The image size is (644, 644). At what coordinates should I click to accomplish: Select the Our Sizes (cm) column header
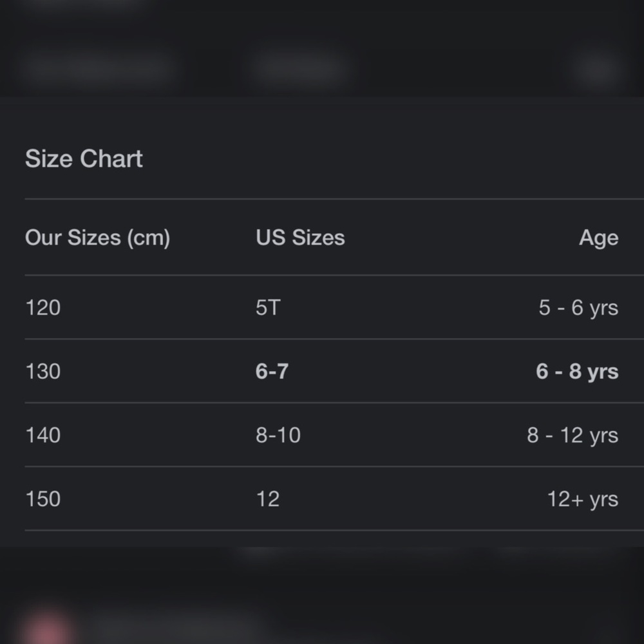[98, 238]
